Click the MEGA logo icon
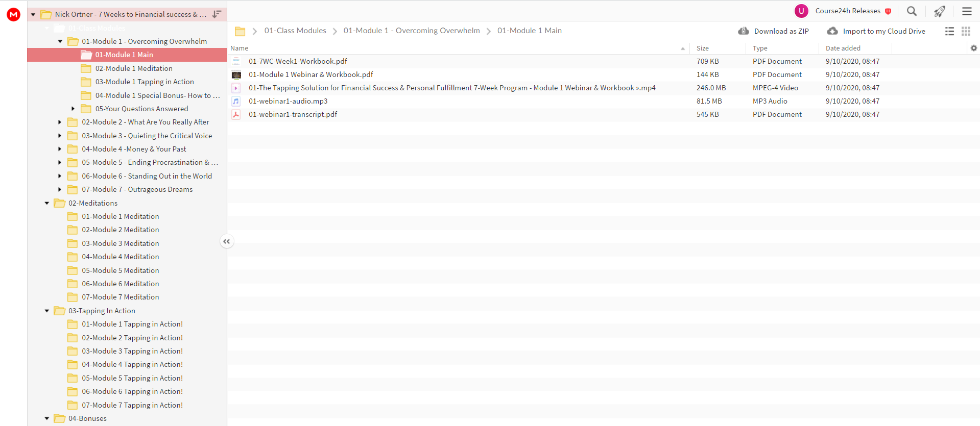Image resolution: width=980 pixels, height=426 pixels. [13, 15]
